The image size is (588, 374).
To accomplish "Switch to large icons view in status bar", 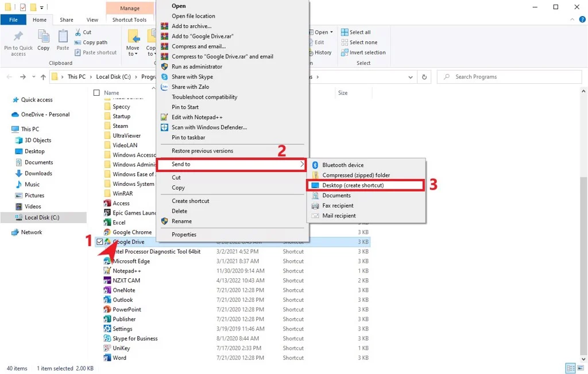I will click(581, 368).
